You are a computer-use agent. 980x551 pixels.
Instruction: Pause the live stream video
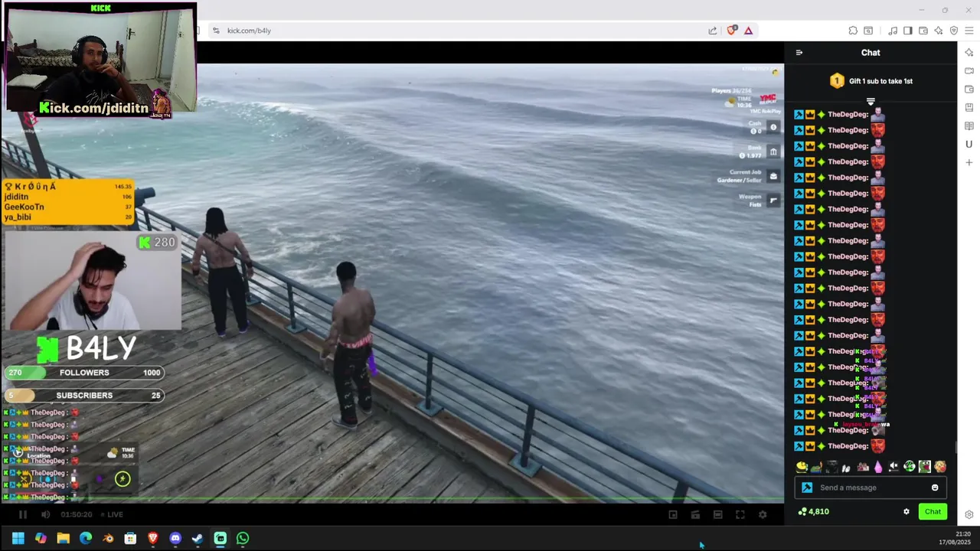[x=22, y=515]
